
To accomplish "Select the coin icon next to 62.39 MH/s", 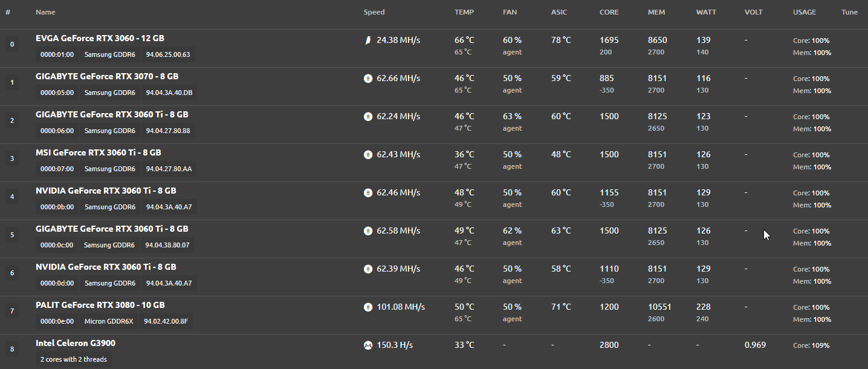I will click(368, 269).
